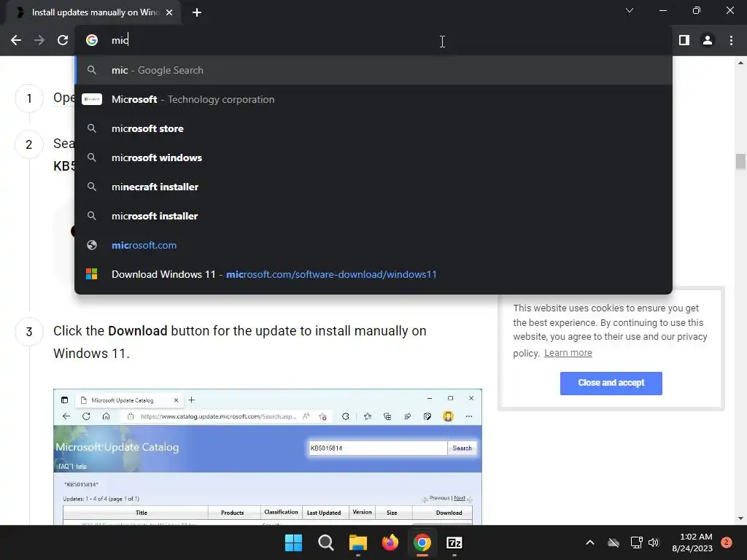This screenshot has width=747, height=560.
Task: Launch Firefox from the taskbar
Action: tap(390, 542)
